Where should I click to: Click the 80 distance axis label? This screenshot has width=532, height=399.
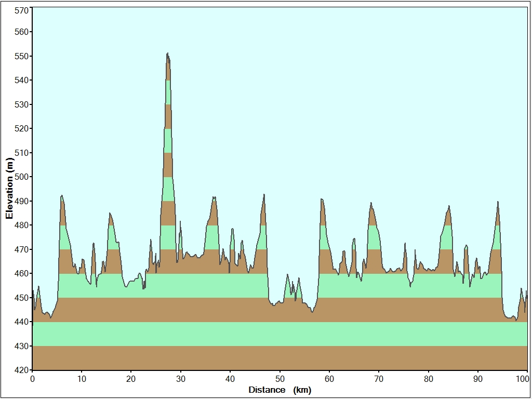(428, 379)
